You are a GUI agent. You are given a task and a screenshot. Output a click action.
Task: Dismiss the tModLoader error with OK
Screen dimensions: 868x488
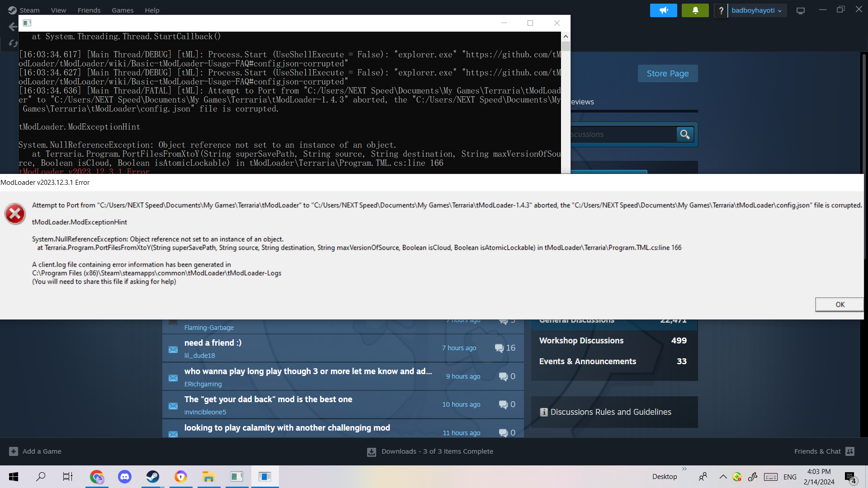pos(839,304)
